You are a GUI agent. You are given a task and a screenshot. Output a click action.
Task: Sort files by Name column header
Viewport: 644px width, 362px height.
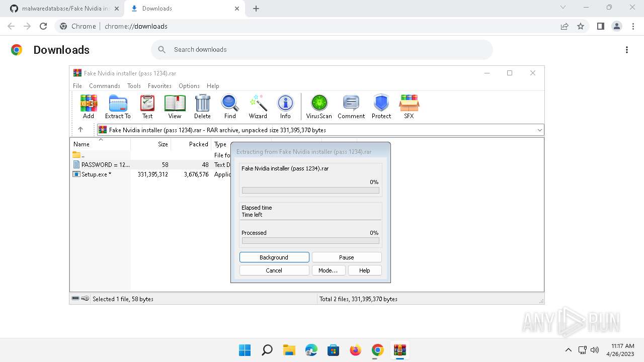tap(101, 144)
